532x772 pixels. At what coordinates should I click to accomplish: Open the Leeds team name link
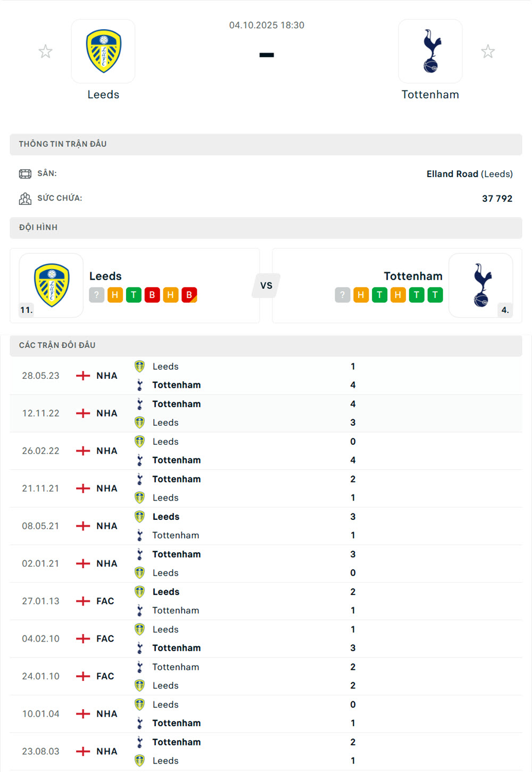[106, 276]
